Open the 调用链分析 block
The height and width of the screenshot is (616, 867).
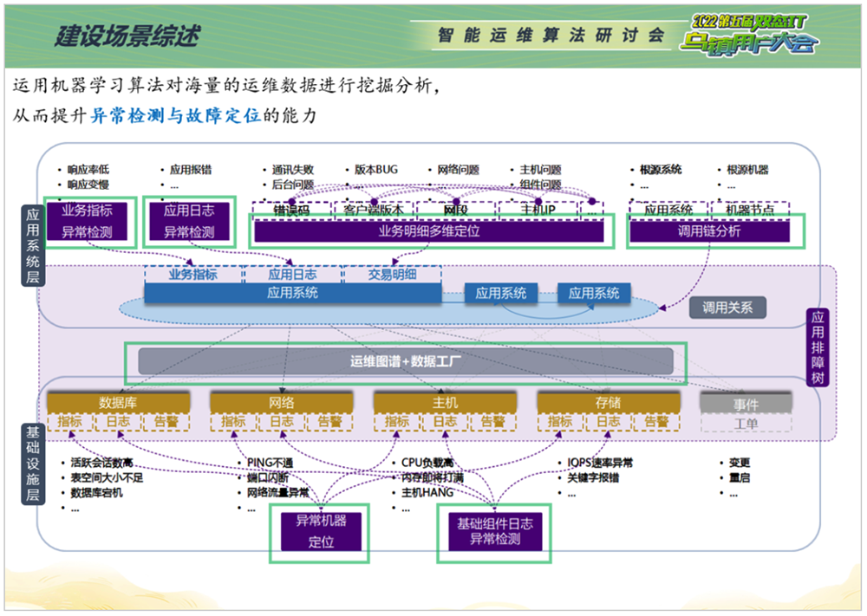(709, 231)
